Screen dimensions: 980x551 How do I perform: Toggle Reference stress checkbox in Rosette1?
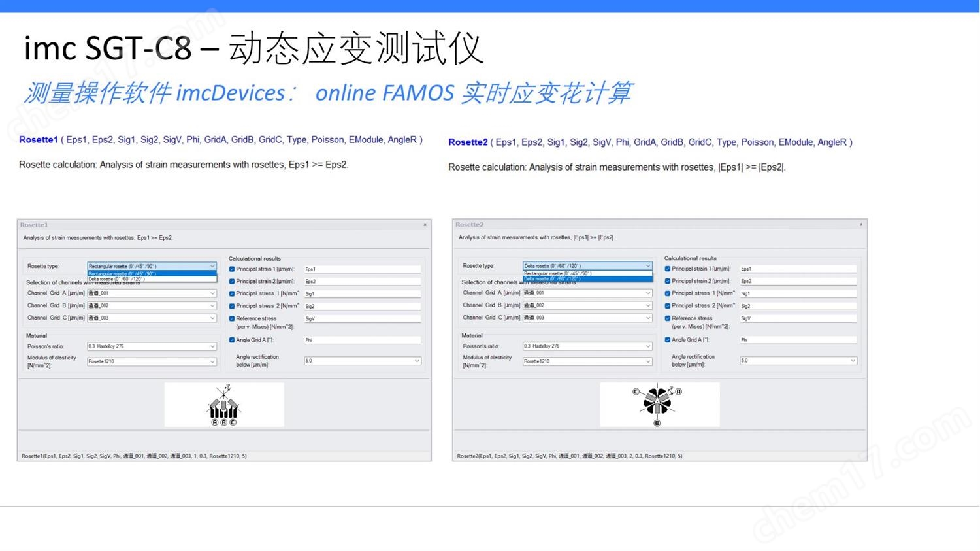click(x=232, y=318)
